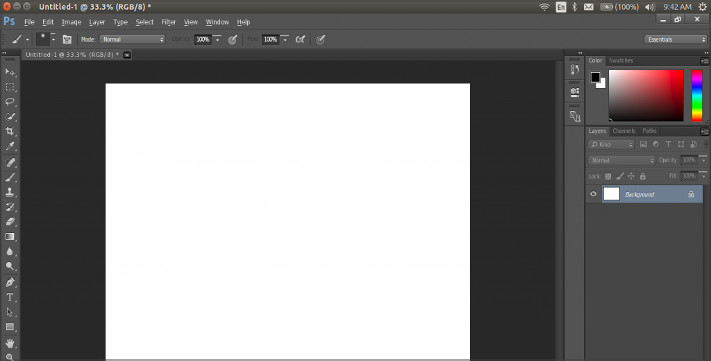The width and height of the screenshot is (711, 361).
Task: Toggle adjustment layer filter
Action: 656,144
